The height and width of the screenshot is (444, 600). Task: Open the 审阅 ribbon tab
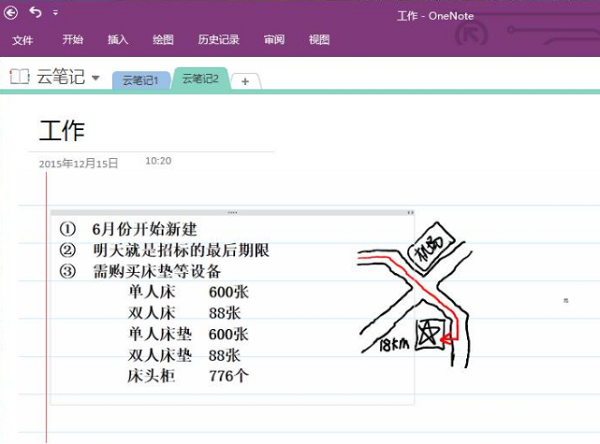click(273, 40)
